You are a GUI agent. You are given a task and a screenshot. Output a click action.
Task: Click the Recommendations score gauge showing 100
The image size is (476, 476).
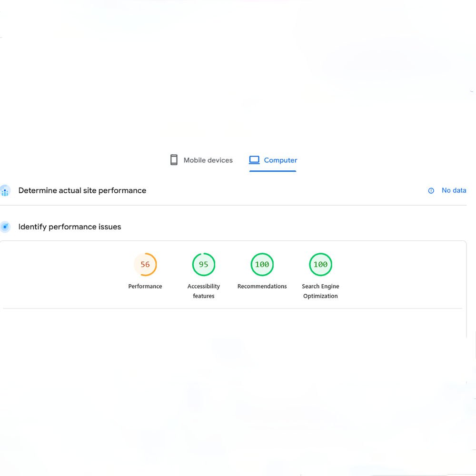point(262,265)
